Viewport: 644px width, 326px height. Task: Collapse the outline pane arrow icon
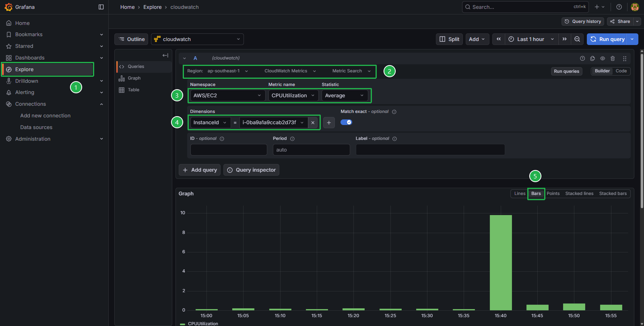pyautogui.click(x=165, y=55)
